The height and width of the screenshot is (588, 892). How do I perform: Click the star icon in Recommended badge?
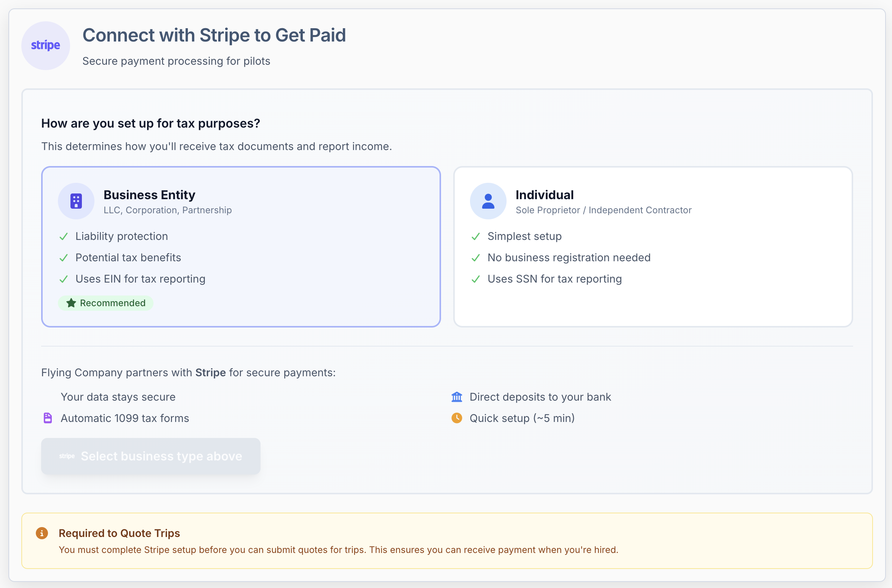click(71, 303)
